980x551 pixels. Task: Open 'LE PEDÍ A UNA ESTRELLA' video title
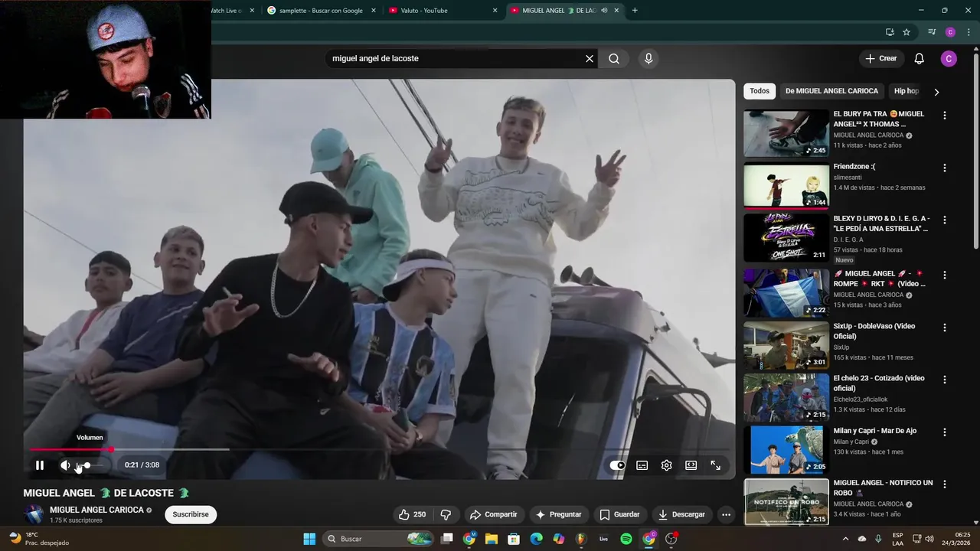tap(881, 223)
